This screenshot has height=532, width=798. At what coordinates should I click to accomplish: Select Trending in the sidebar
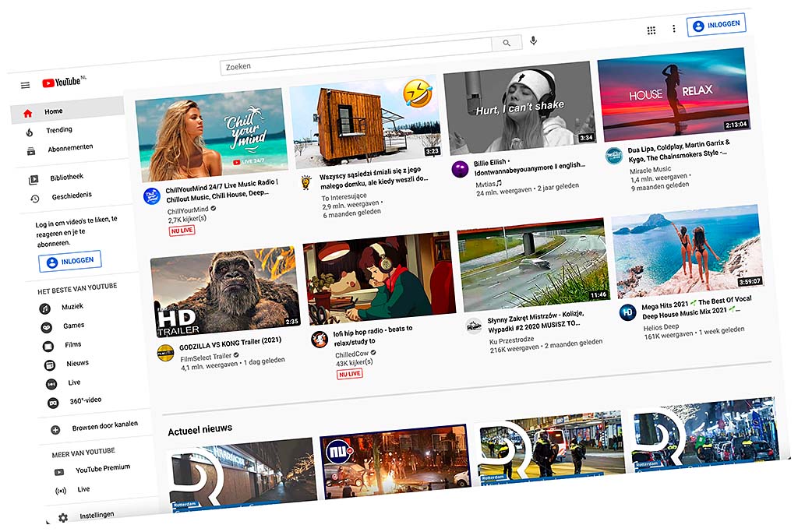click(x=59, y=130)
